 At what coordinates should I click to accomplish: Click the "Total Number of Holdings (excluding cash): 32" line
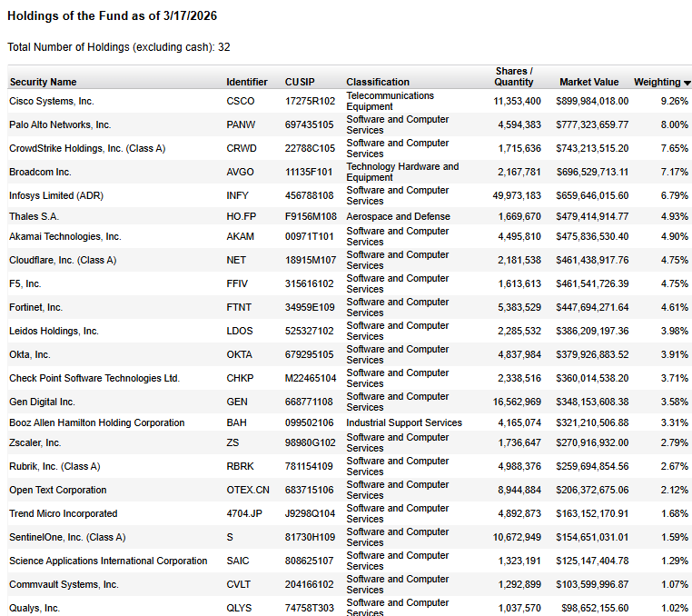(x=119, y=47)
